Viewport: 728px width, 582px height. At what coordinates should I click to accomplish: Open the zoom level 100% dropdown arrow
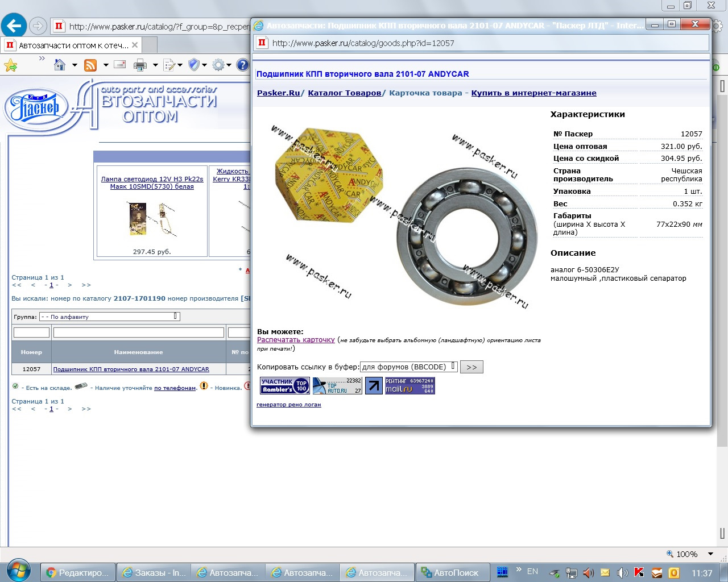click(710, 554)
